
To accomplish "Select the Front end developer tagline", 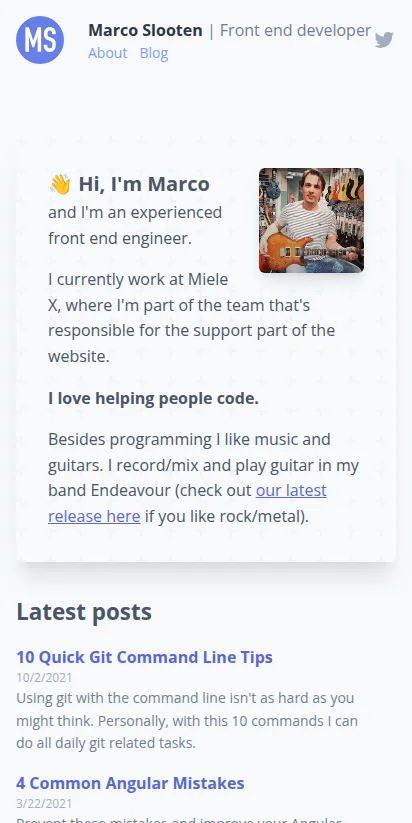I will click(x=295, y=30).
